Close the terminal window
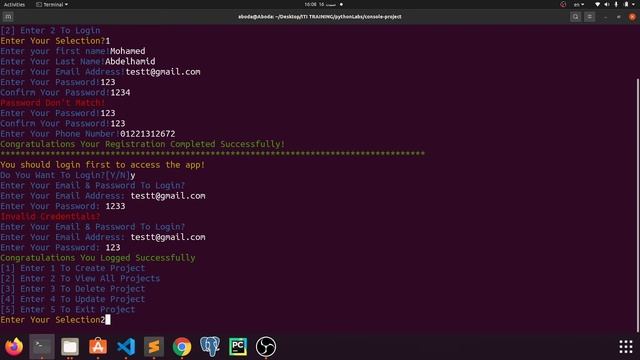The image size is (640, 360). [x=632, y=17]
